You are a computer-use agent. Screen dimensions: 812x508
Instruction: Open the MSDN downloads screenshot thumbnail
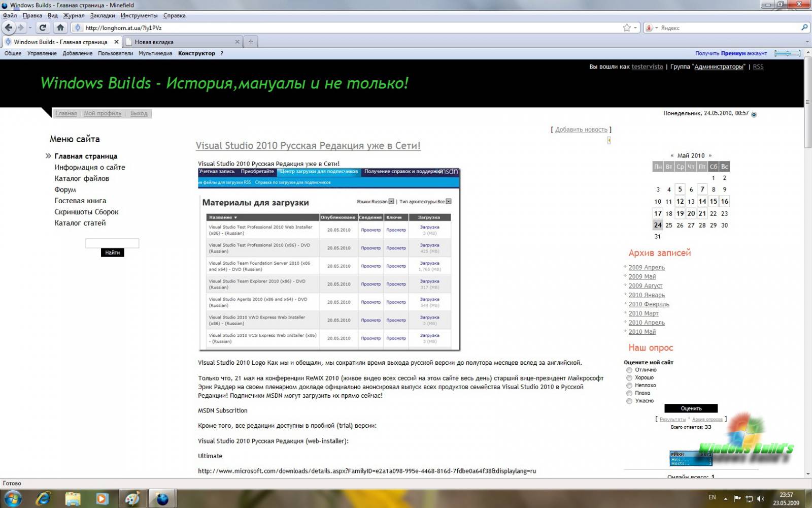(329, 259)
